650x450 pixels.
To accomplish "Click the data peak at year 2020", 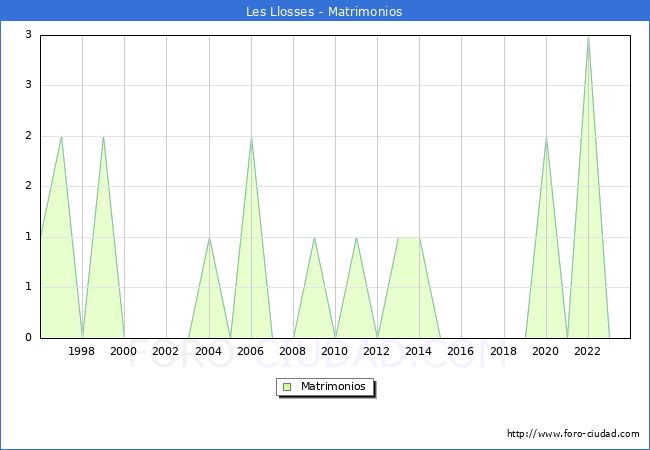I will click(546, 137).
